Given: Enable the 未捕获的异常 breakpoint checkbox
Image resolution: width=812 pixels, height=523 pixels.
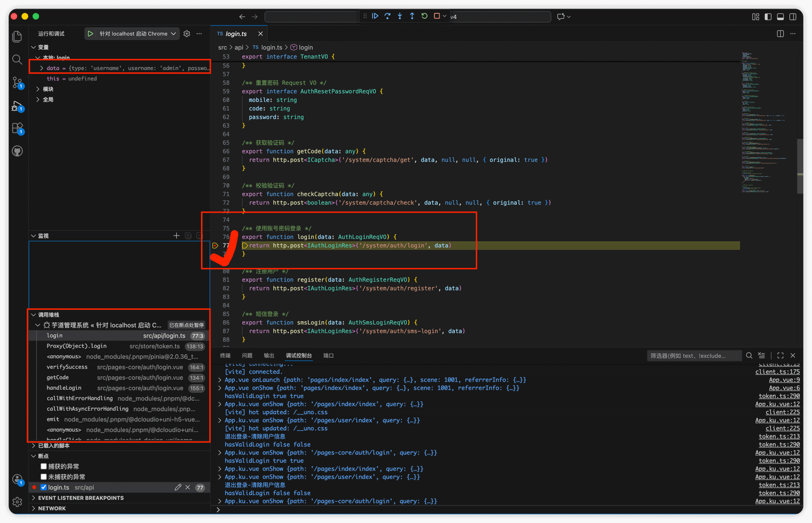Looking at the screenshot, I should pyautogui.click(x=44, y=477).
